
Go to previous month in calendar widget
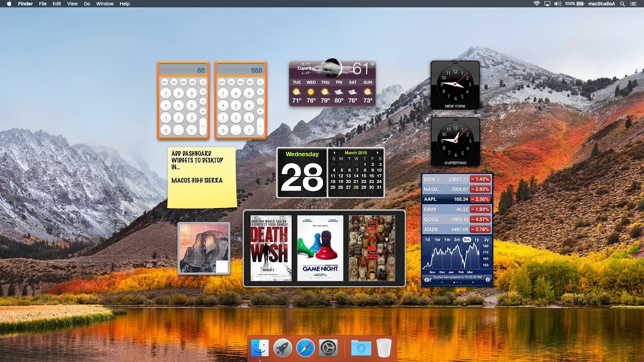tap(334, 152)
